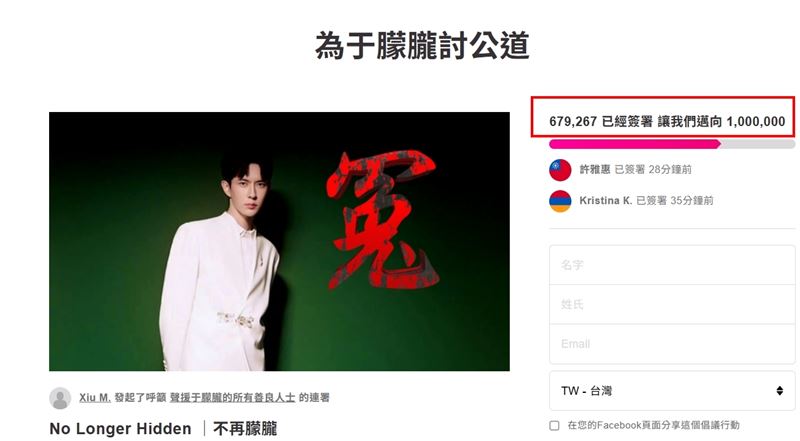Click the Taiwan flag icon beside 許雅惠
Screen dimensions: 800x441
[x=560, y=170]
